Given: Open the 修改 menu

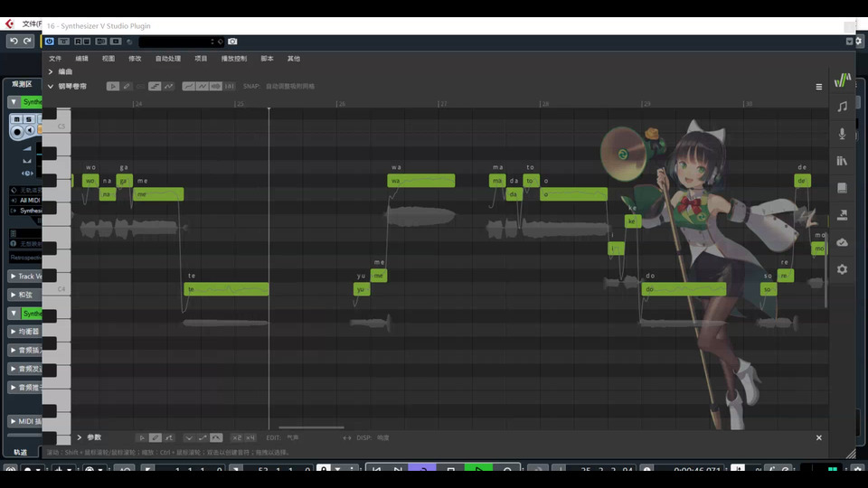Looking at the screenshot, I should coord(135,58).
